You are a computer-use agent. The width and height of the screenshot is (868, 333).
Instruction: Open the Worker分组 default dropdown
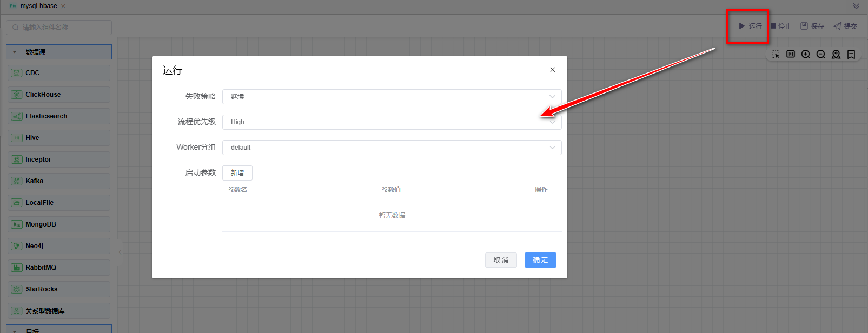pyautogui.click(x=392, y=148)
